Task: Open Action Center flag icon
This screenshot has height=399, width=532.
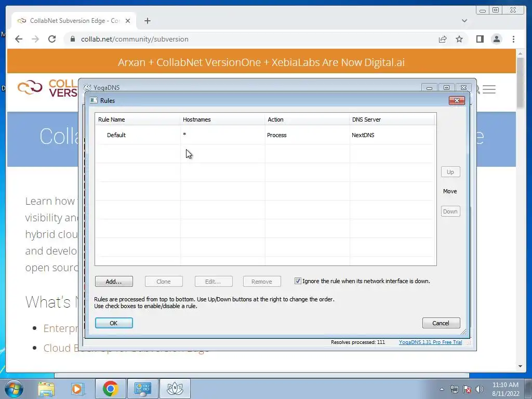Action: pos(467,390)
